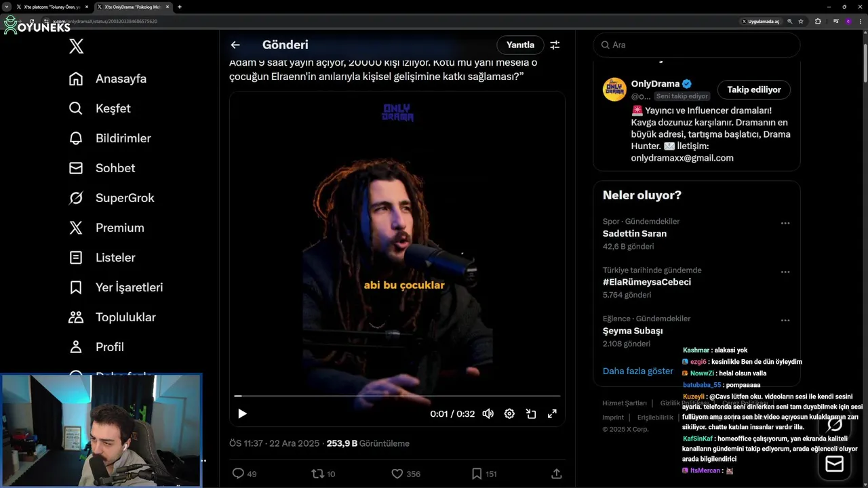868x488 pixels.
Task: Open the browser extensions puzzle icon
Action: (x=818, y=22)
